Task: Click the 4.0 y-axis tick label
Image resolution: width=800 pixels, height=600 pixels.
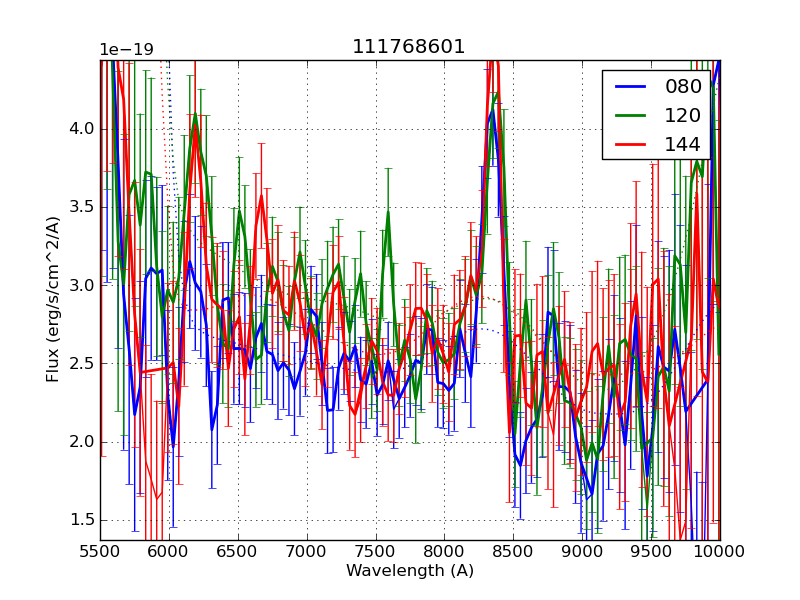Action: coord(82,129)
